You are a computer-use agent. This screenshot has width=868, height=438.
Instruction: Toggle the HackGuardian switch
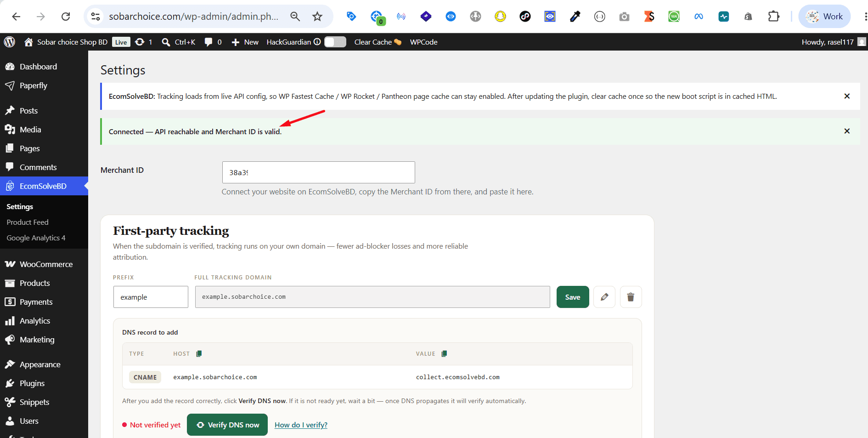click(x=335, y=42)
